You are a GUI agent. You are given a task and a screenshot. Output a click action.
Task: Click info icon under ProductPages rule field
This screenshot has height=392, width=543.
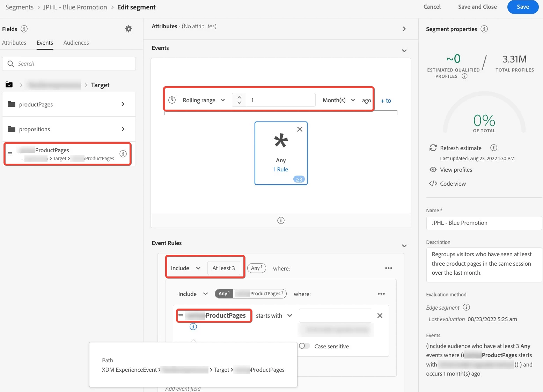(193, 327)
